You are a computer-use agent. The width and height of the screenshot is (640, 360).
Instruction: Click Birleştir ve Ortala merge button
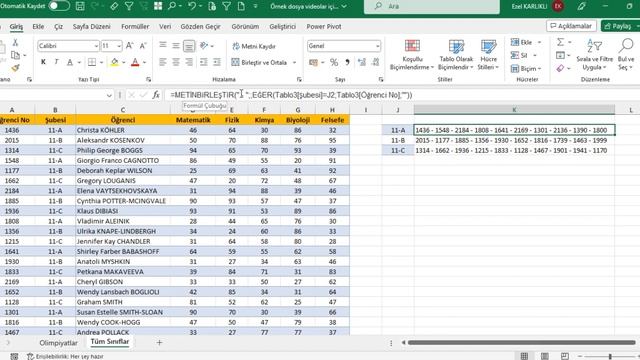pyautogui.click(x=260, y=62)
